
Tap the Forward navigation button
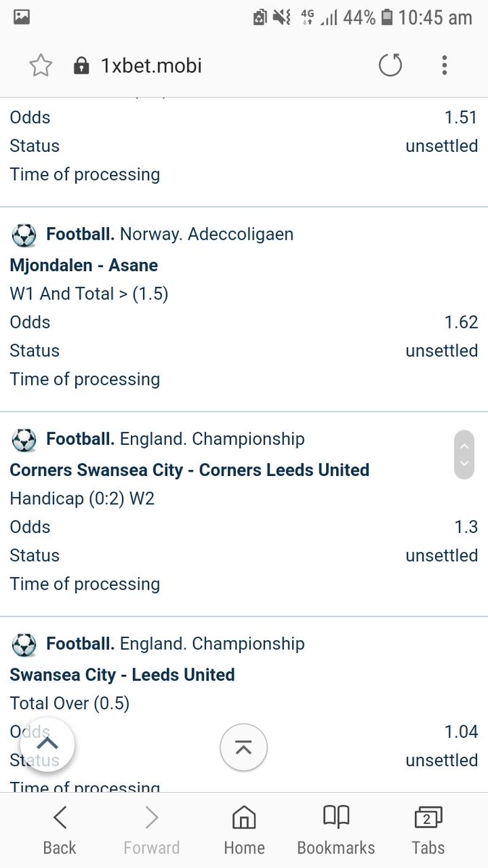[x=151, y=830]
